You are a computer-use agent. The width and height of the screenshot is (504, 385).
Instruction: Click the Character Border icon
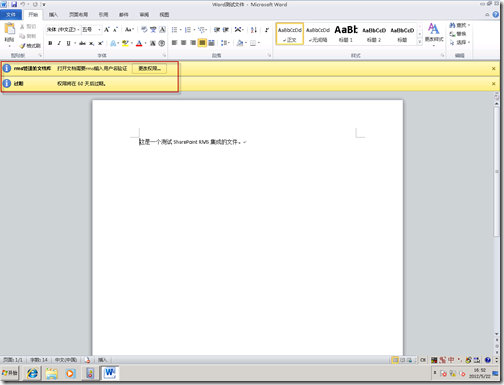click(x=162, y=30)
